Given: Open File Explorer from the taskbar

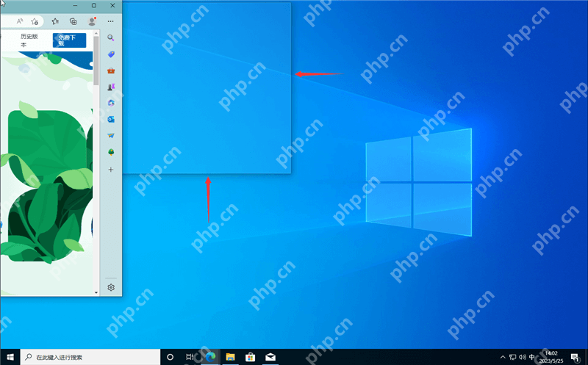Looking at the screenshot, I should (x=230, y=357).
